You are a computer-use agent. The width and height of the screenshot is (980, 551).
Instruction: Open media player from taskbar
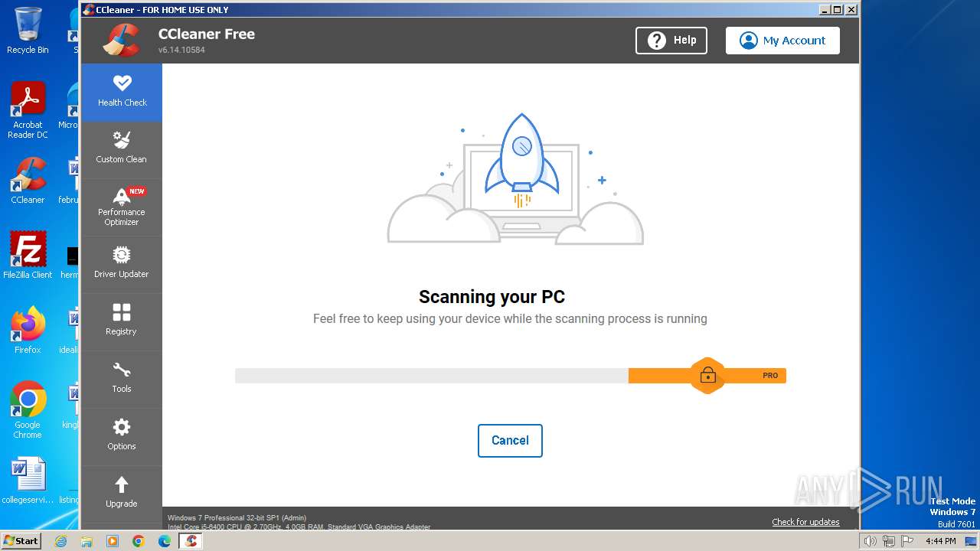(113, 541)
